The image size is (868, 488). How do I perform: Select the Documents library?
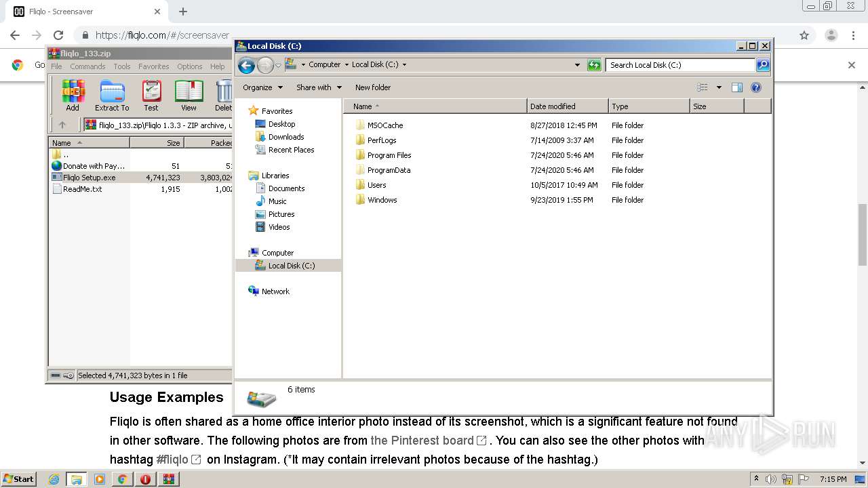coord(286,188)
